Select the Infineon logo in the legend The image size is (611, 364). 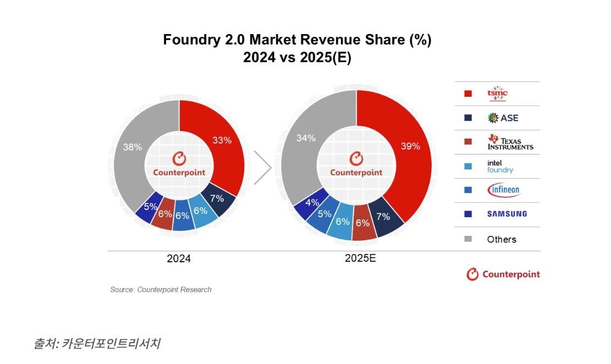[503, 190]
